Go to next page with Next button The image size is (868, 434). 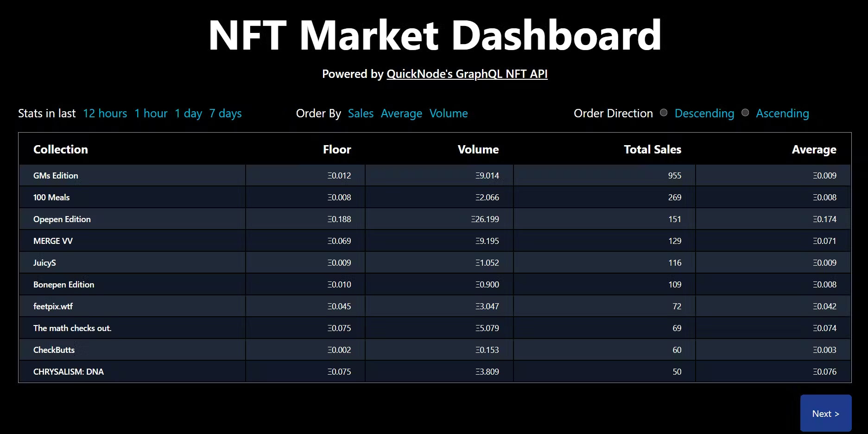click(825, 414)
